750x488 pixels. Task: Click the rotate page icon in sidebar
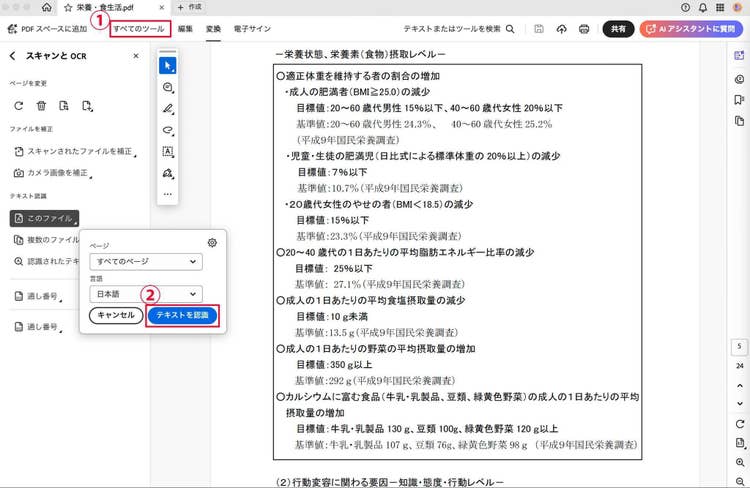tap(18, 105)
